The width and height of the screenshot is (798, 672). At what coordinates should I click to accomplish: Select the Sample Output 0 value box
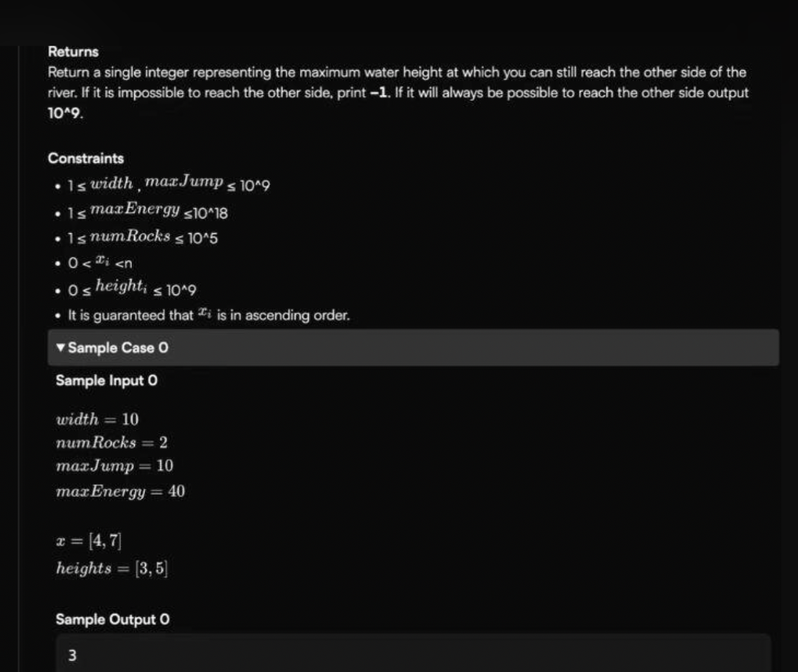(413, 654)
